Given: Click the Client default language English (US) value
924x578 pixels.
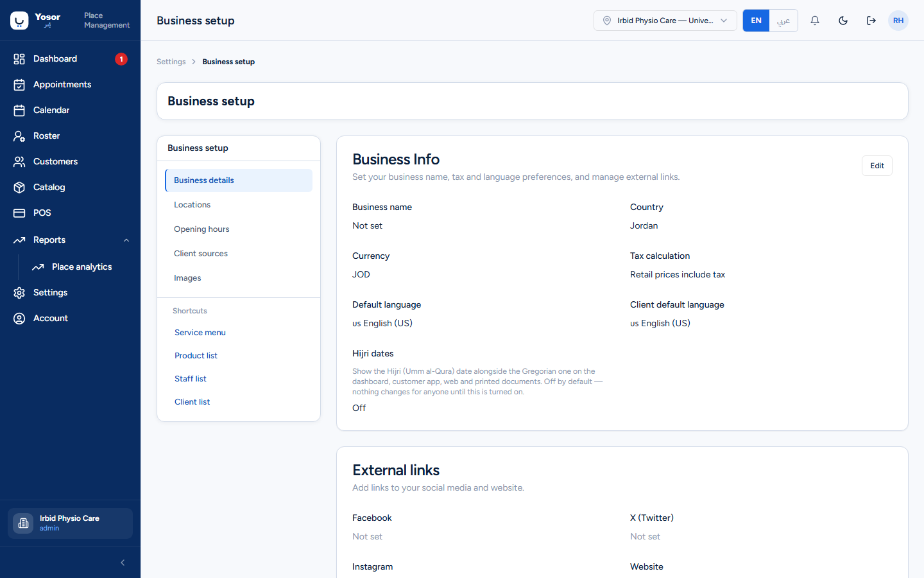Looking at the screenshot, I should (660, 324).
